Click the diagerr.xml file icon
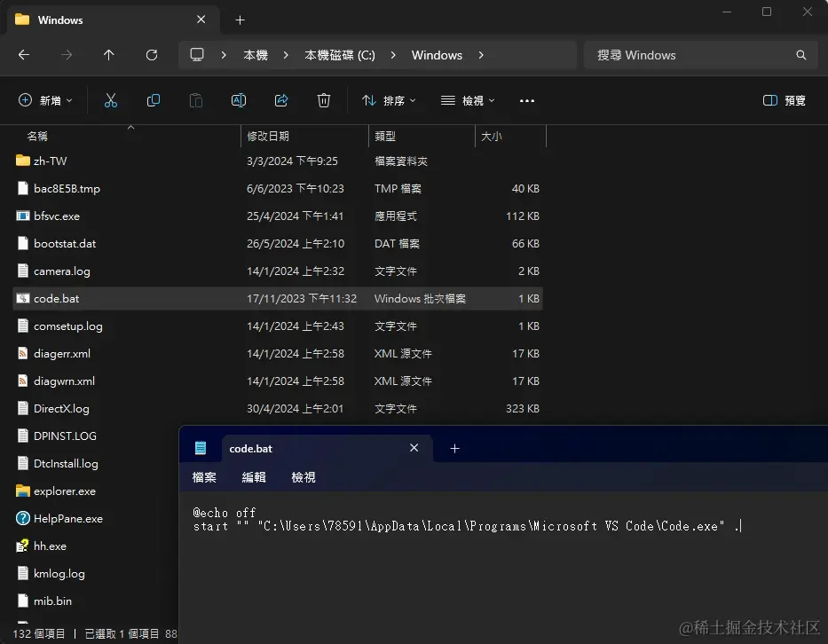The height and width of the screenshot is (644, 828). (x=23, y=353)
